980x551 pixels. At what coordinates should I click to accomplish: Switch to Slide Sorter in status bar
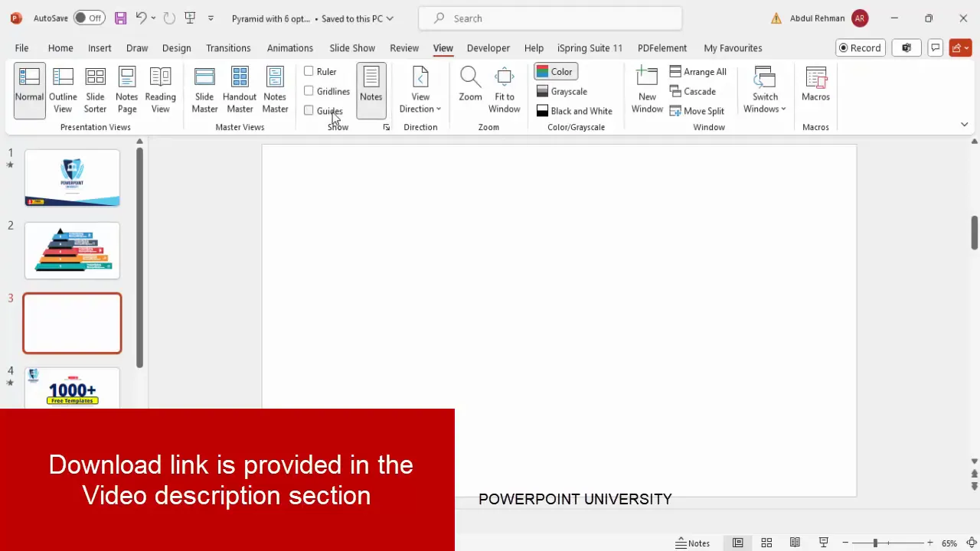click(766, 543)
